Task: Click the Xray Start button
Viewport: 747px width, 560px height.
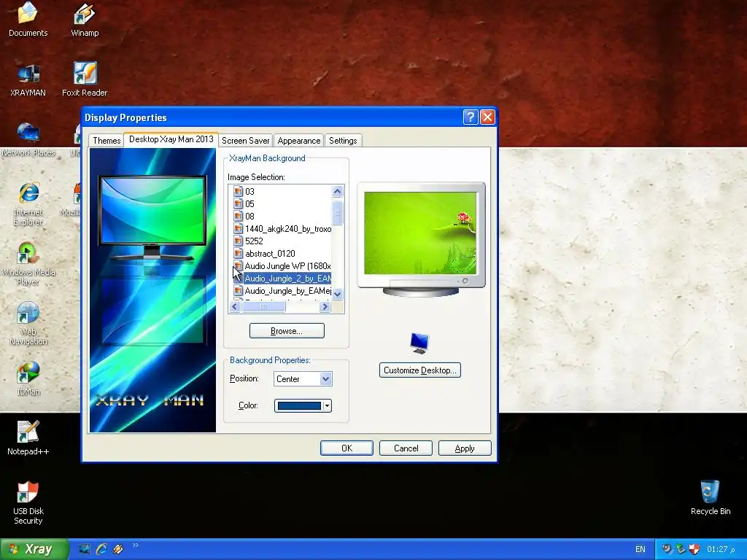Action: tap(34, 549)
